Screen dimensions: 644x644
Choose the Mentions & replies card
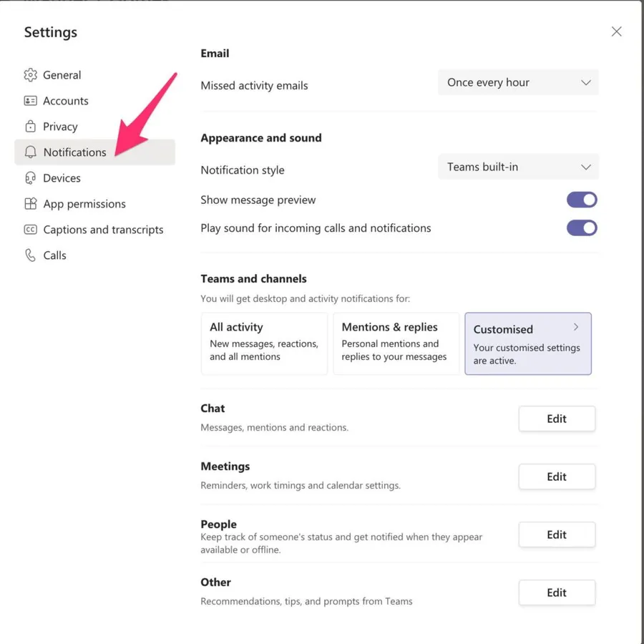tap(396, 343)
